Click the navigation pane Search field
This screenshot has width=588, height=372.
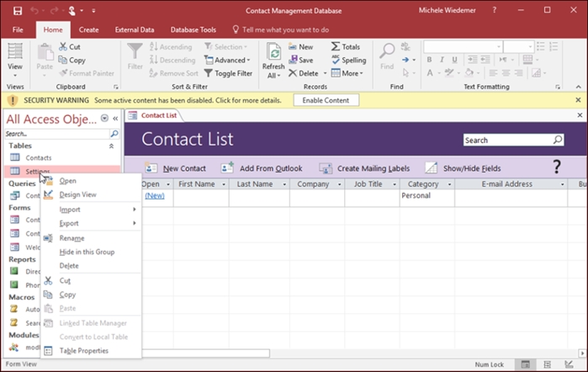point(56,134)
